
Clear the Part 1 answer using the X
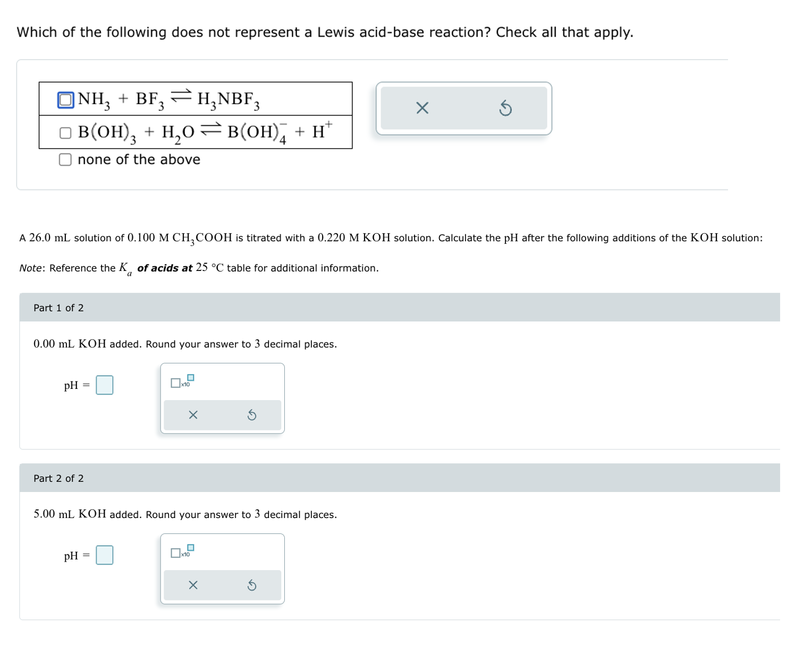[x=193, y=415]
